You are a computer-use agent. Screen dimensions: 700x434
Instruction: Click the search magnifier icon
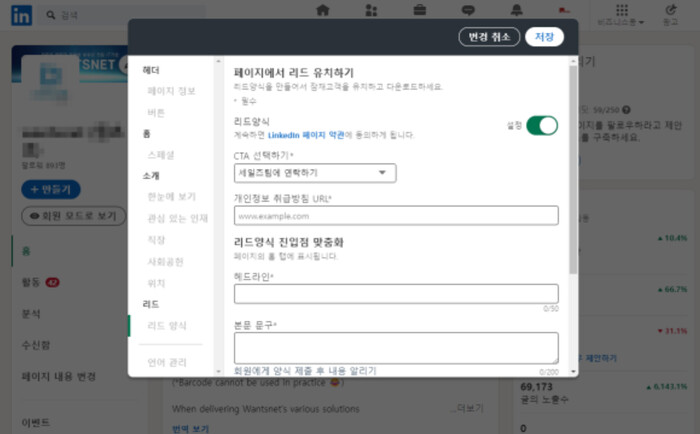point(50,15)
